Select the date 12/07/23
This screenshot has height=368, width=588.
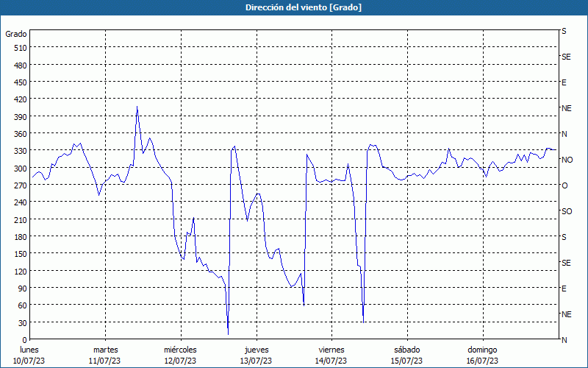tap(180, 361)
